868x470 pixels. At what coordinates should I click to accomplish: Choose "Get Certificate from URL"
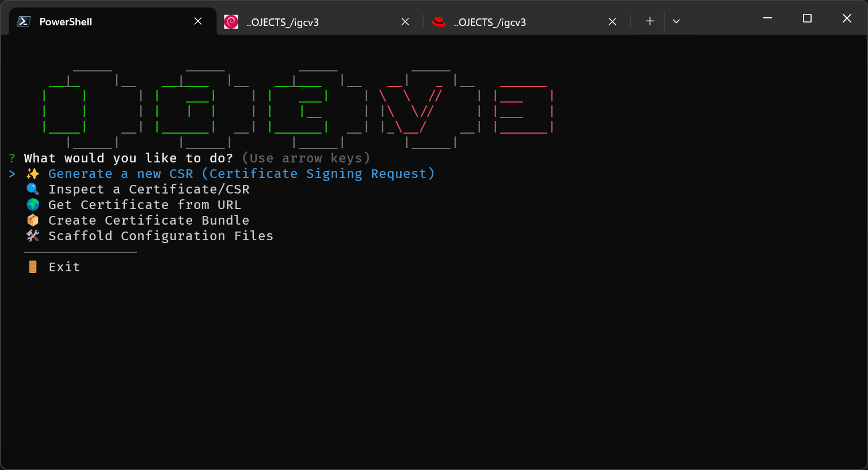coord(144,204)
